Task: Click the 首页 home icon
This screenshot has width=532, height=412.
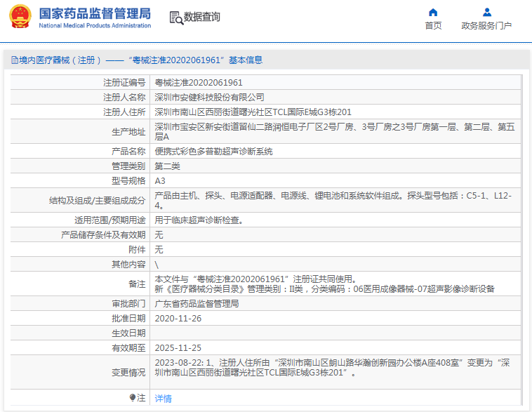Action: (433, 13)
